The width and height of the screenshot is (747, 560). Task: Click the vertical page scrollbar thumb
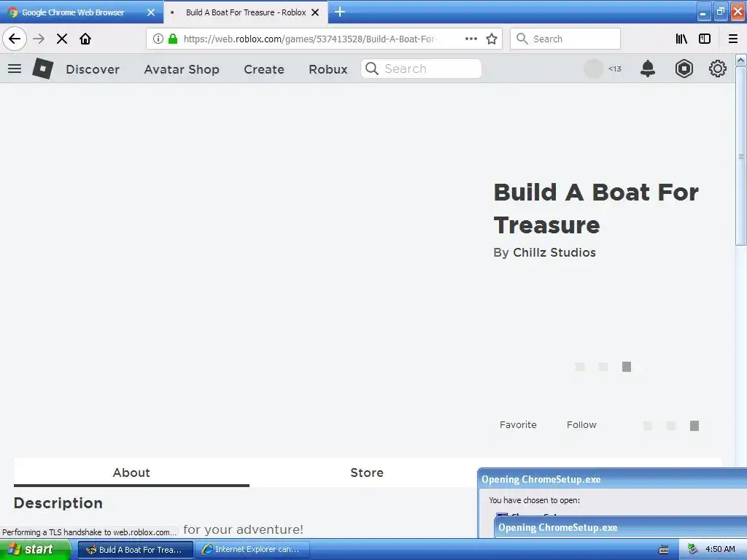click(741, 157)
